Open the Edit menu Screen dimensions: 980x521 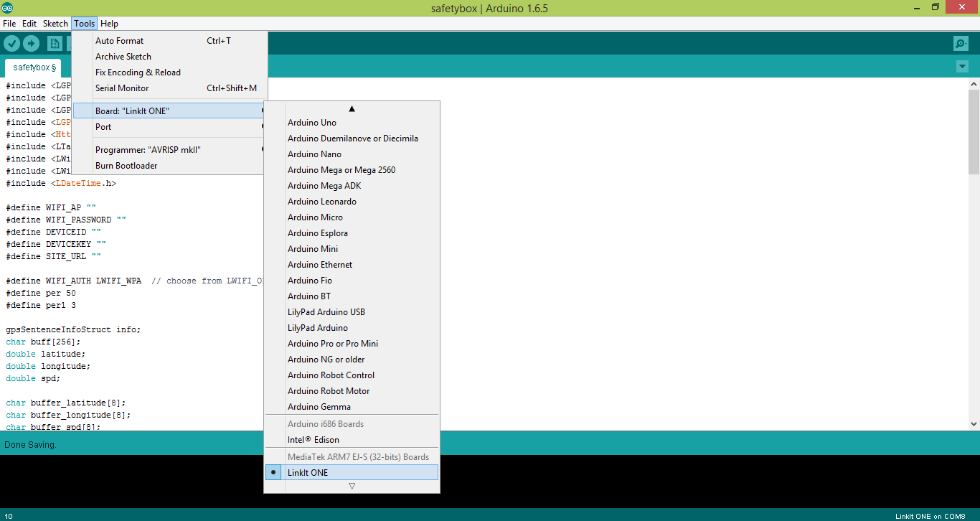tap(29, 24)
